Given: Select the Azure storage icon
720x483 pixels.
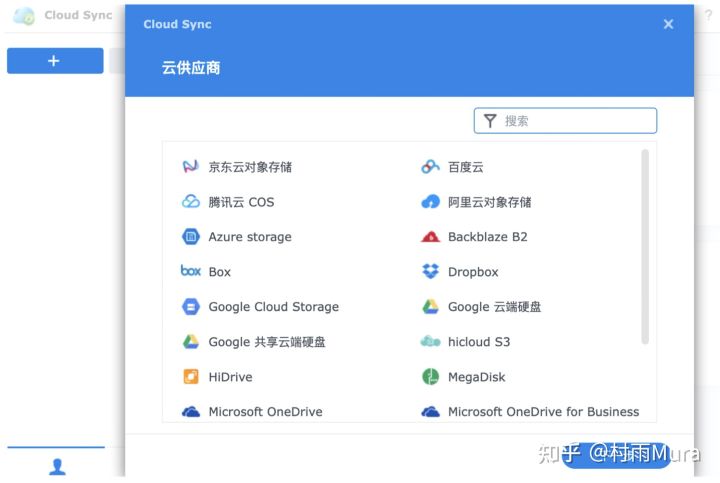Looking at the screenshot, I should tap(191, 237).
